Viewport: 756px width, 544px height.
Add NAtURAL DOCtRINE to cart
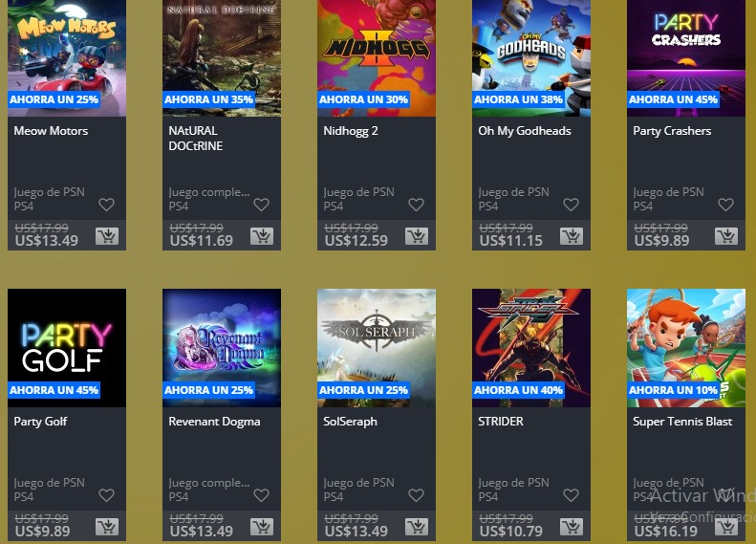tap(262, 236)
